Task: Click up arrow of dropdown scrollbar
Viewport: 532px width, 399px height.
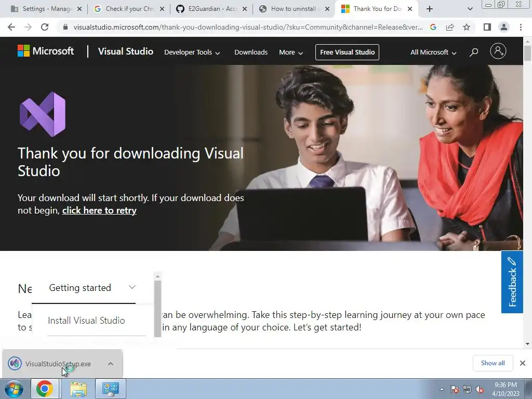Action: (157, 276)
